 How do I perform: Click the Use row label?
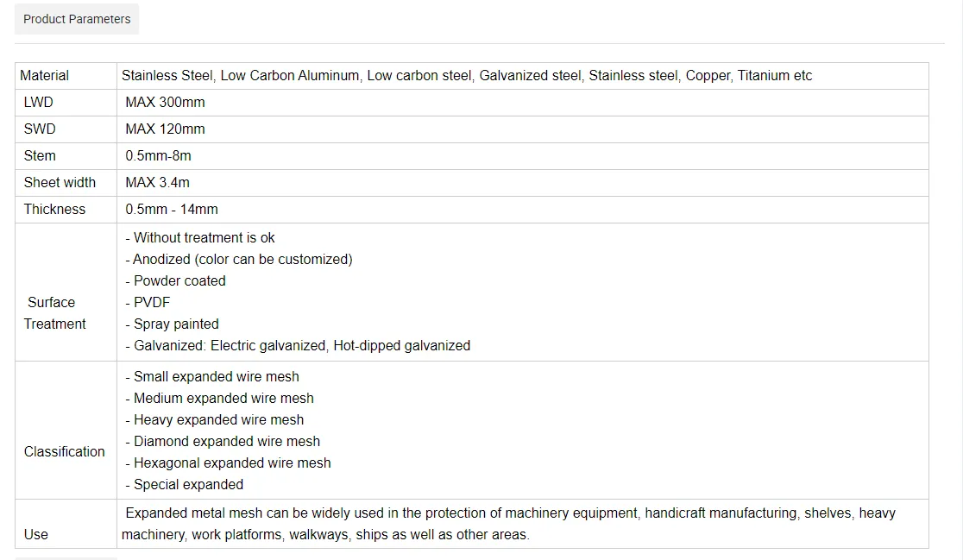(x=36, y=535)
